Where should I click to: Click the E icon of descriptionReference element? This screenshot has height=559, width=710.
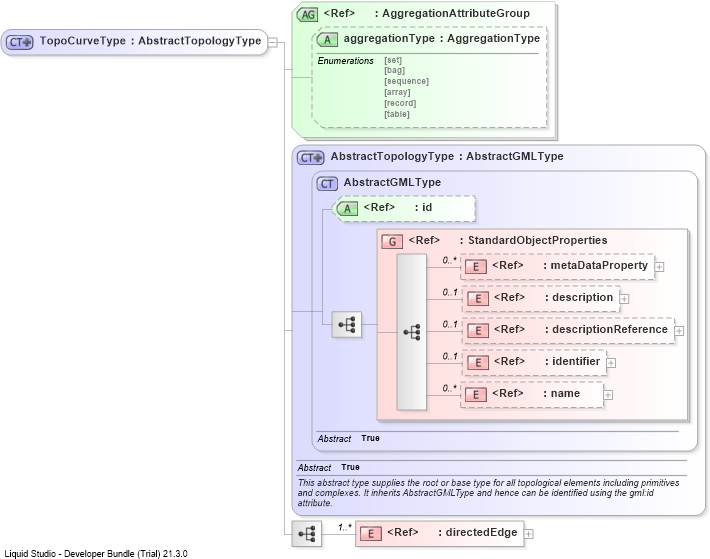(x=478, y=331)
